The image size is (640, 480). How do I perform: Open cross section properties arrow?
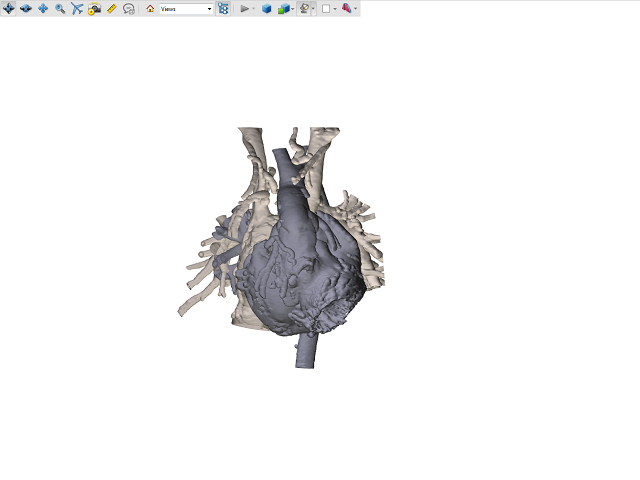[356, 9]
